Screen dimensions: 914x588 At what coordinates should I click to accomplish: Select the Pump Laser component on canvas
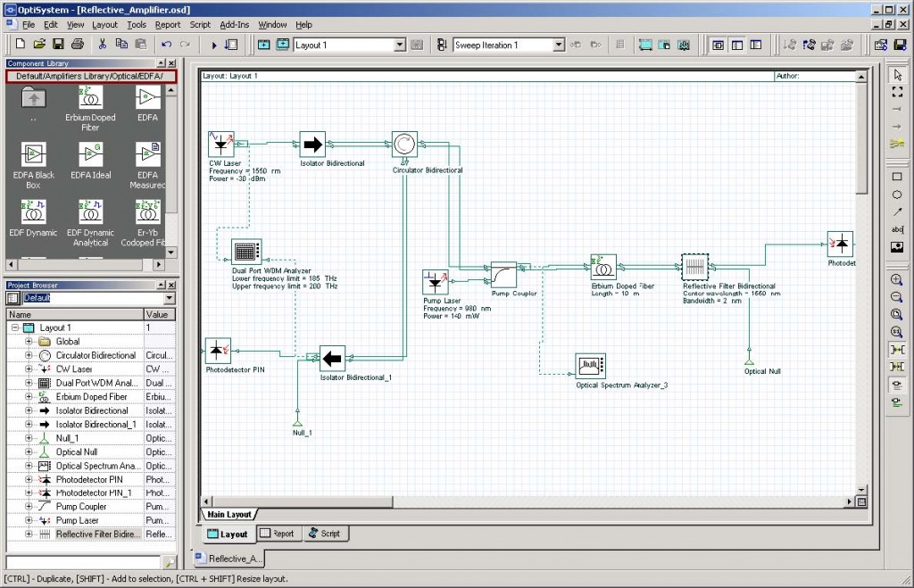[436, 283]
